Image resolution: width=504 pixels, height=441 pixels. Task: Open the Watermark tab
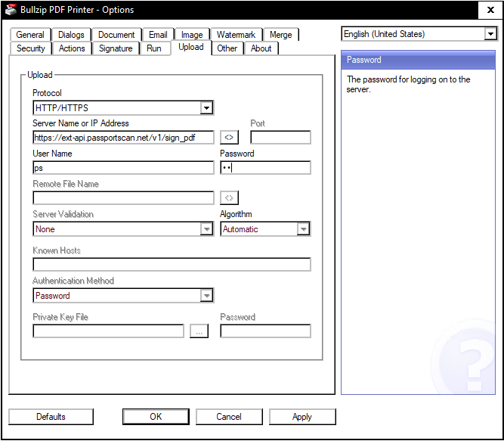236,35
